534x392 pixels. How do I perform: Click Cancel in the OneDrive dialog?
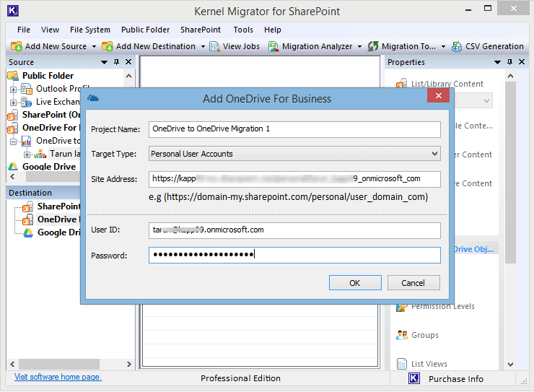point(413,283)
